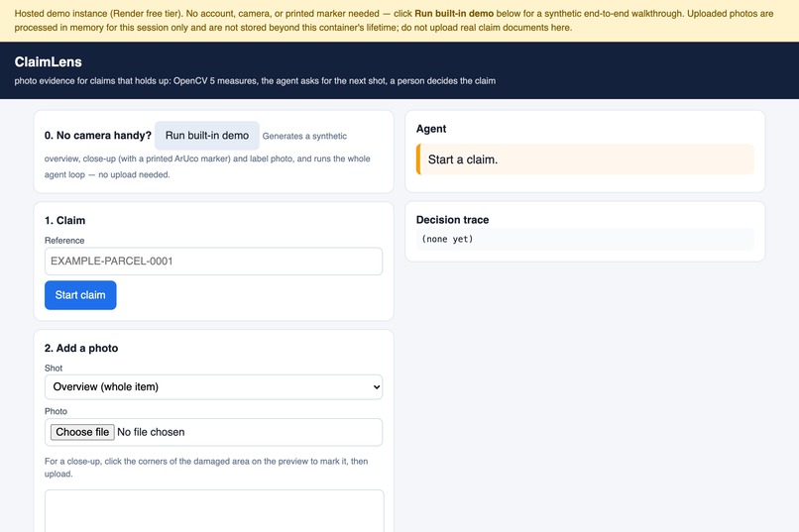Click the '2. Add a photo' heading
799x532 pixels.
coord(81,348)
